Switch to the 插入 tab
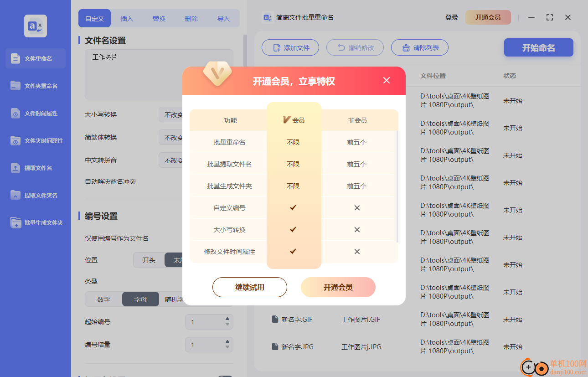This screenshot has width=588, height=377. tap(127, 19)
